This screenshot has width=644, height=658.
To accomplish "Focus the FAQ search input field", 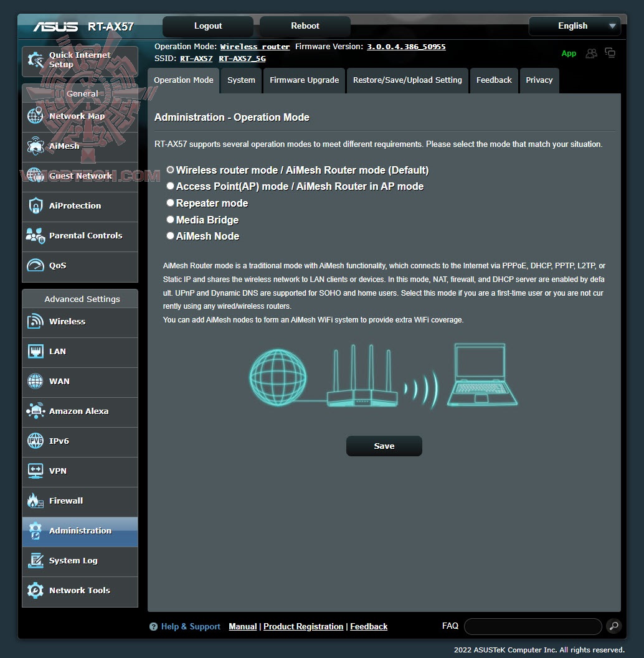I will click(533, 626).
